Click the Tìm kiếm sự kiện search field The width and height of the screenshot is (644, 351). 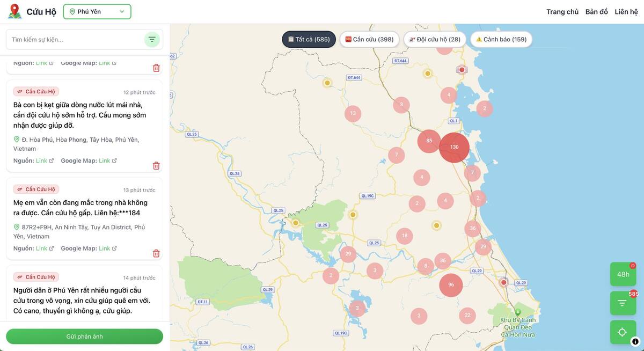coord(75,39)
